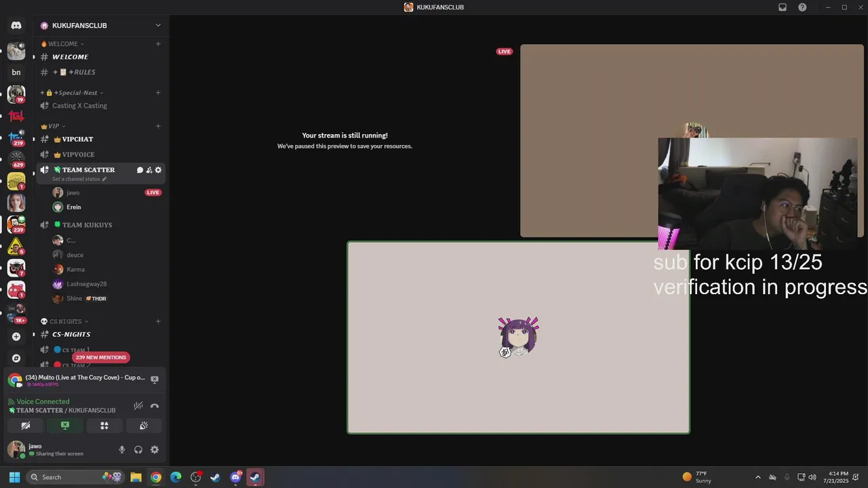This screenshot has height=488, width=868.
Task: Open Discord home direct messages
Action: (16, 26)
